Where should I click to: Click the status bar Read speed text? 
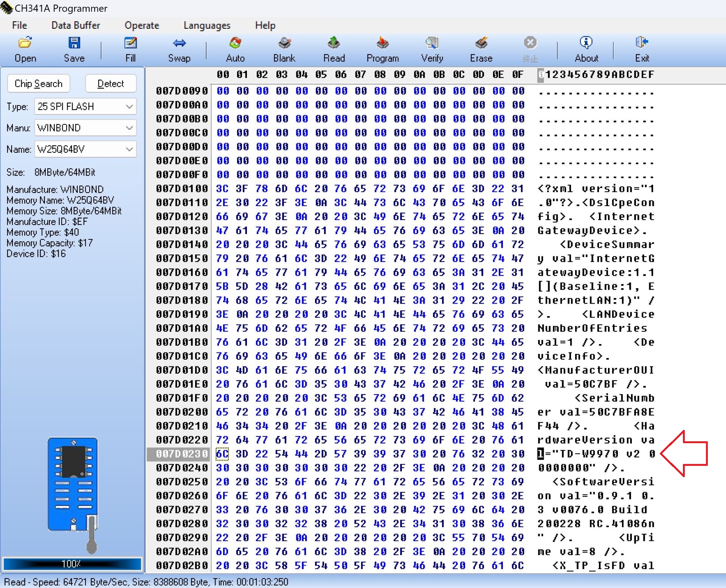[146, 582]
